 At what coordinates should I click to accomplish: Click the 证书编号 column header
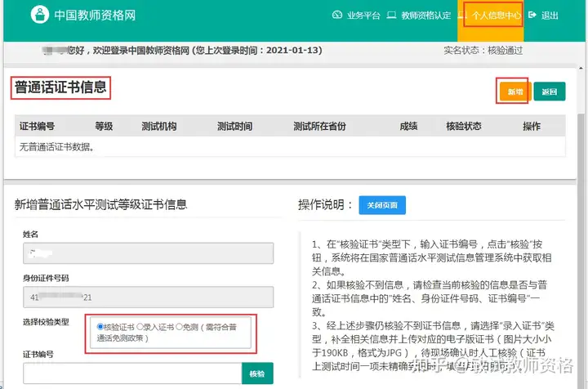point(37,126)
